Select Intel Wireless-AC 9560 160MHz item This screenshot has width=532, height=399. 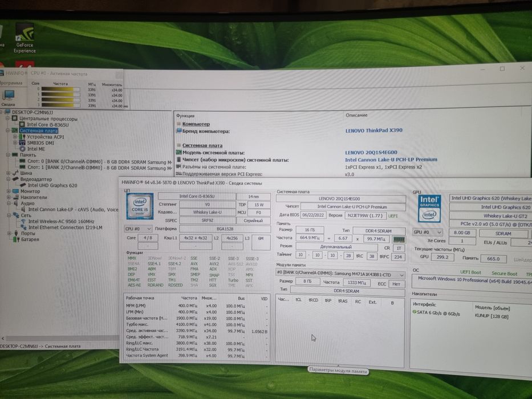click(x=61, y=222)
